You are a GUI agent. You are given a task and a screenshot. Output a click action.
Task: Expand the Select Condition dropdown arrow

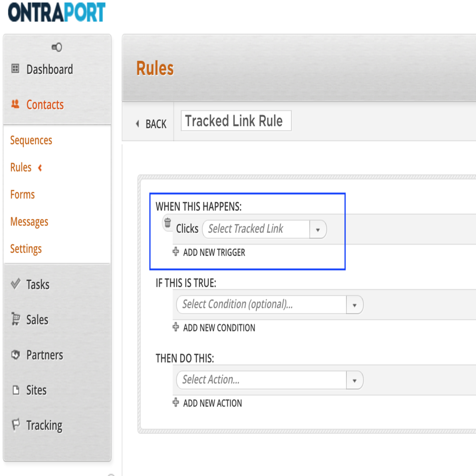[x=354, y=305]
